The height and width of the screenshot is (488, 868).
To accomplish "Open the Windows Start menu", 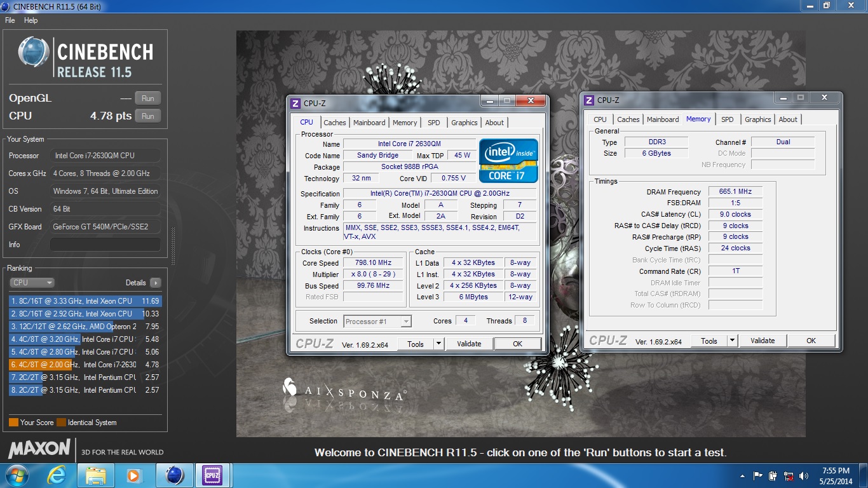I will pos(17,475).
